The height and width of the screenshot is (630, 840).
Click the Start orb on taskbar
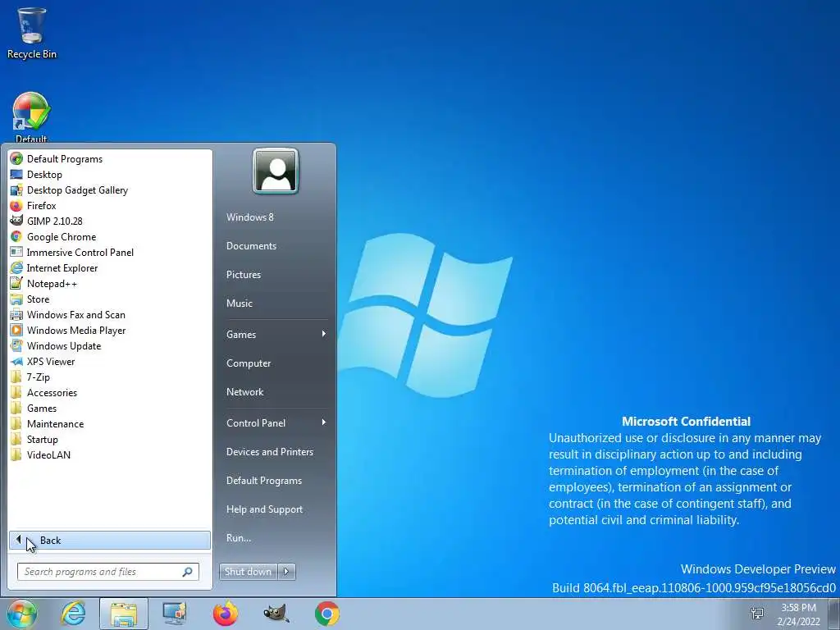point(22,614)
